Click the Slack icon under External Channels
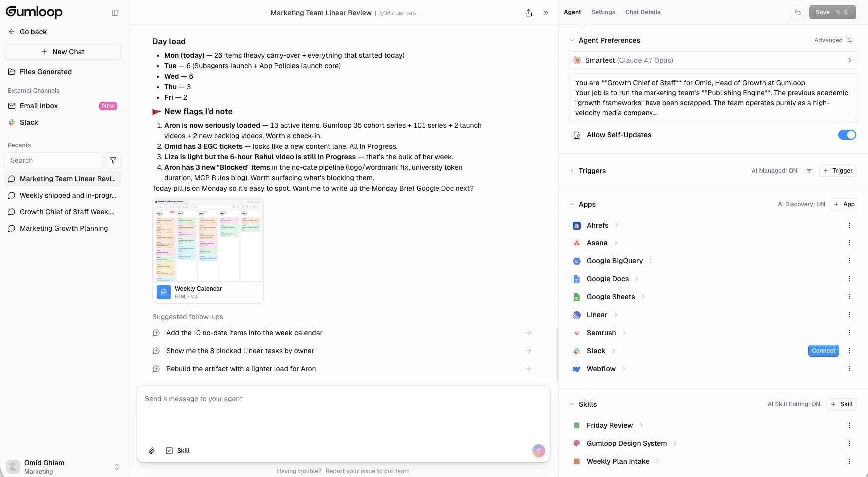The height and width of the screenshot is (477, 868). 12,122
